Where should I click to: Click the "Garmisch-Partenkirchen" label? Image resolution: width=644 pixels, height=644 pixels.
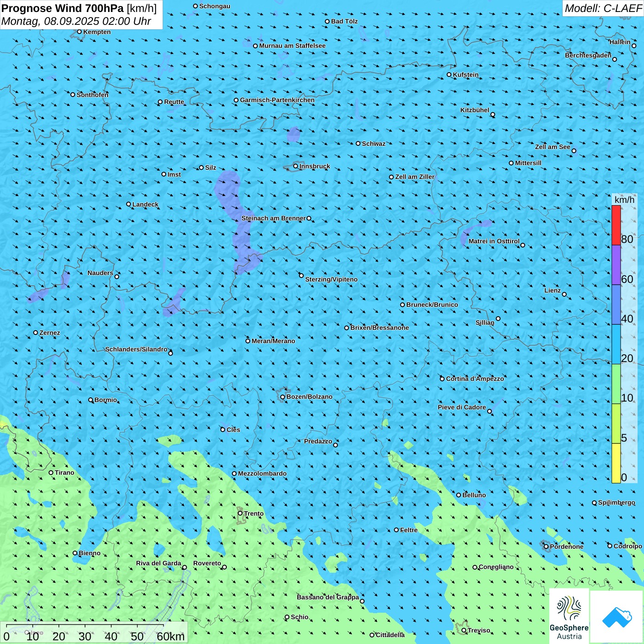point(277,100)
